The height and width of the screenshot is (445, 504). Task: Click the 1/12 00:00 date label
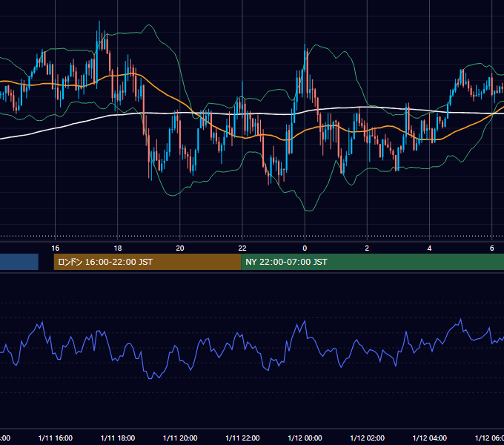(305, 438)
